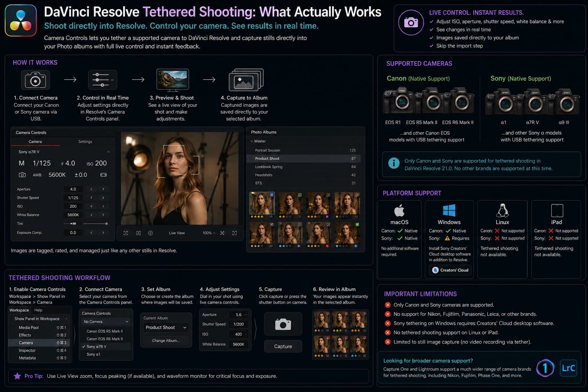The height and width of the screenshot is (392, 588).
Task: Click the Control in Real Time sliders icon
Action: click(102, 80)
